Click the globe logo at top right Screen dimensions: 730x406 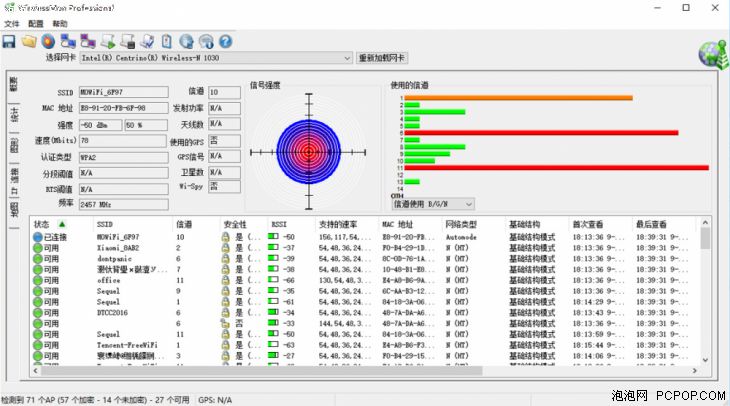[713, 55]
